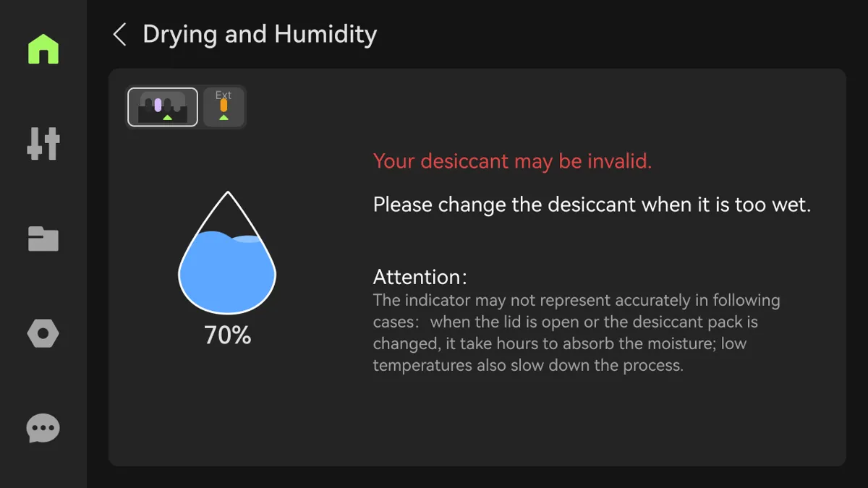Viewport: 868px width, 488px height.
Task: Click the 'Please change the desiccant' message
Action: point(592,205)
